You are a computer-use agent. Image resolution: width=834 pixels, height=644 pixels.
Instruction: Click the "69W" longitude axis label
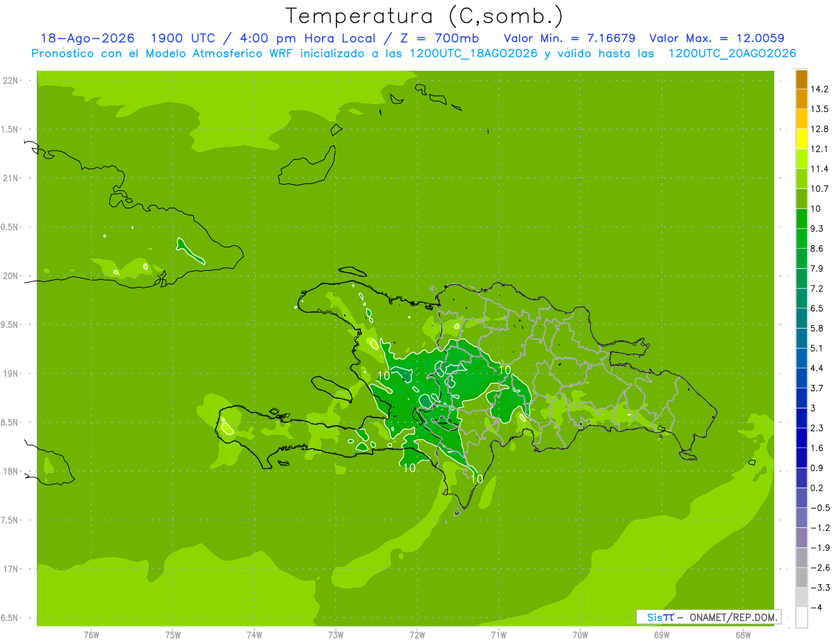(x=662, y=636)
